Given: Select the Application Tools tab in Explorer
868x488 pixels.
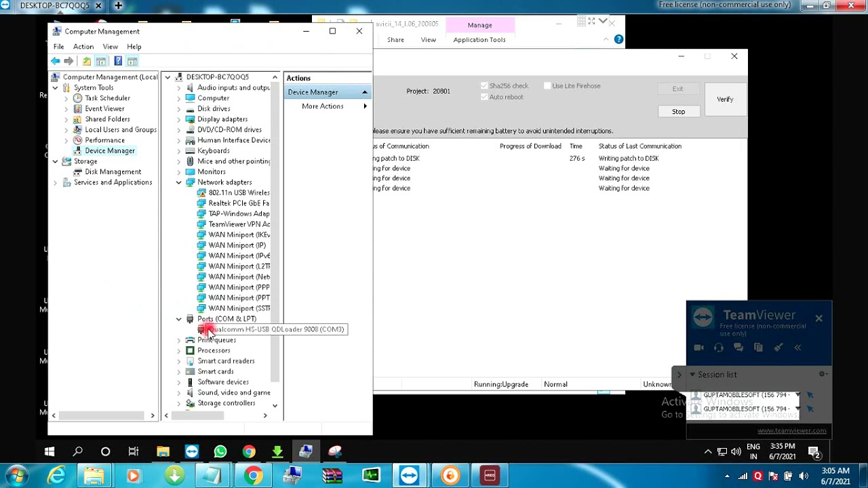Looking at the screenshot, I should point(479,39).
